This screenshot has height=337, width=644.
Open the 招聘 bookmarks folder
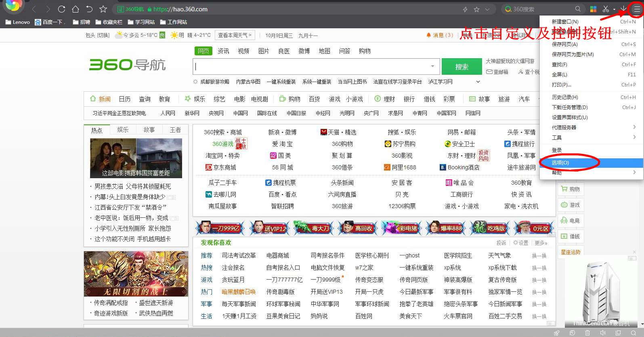[x=81, y=22]
